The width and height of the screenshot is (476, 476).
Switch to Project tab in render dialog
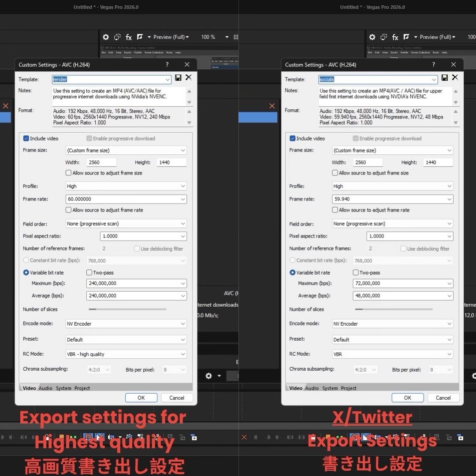(x=82, y=388)
